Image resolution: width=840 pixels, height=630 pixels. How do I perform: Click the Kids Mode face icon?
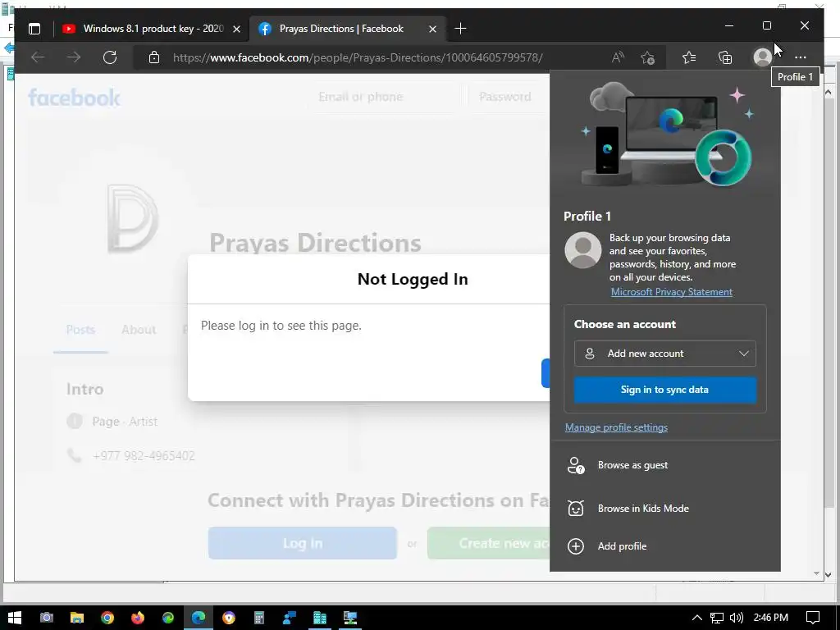click(576, 508)
